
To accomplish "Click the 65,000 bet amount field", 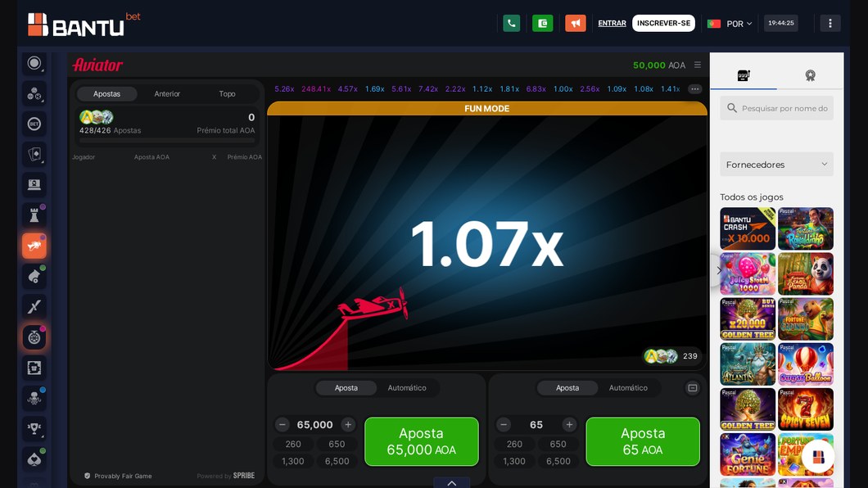I will tap(315, 424).
